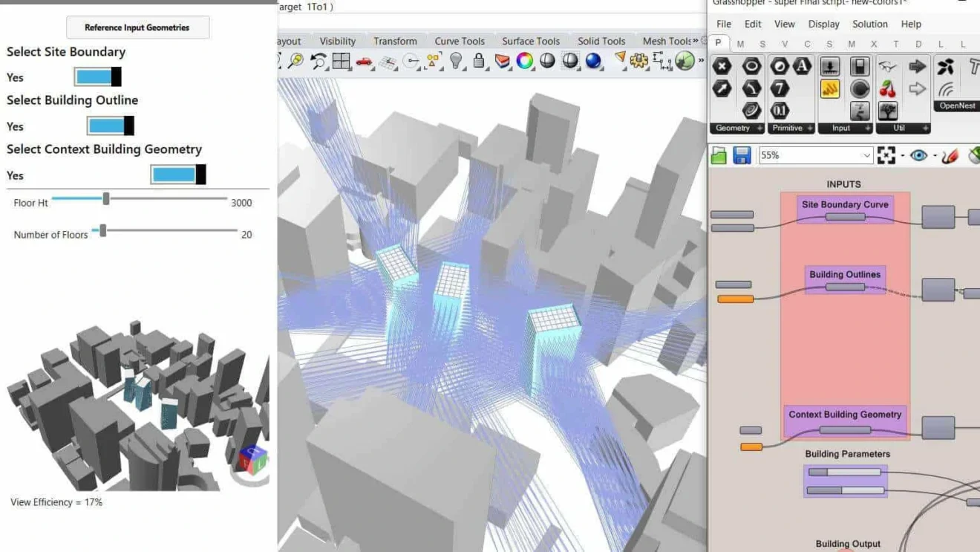Toggle the Select Site Boundary switch

(97, 77)
